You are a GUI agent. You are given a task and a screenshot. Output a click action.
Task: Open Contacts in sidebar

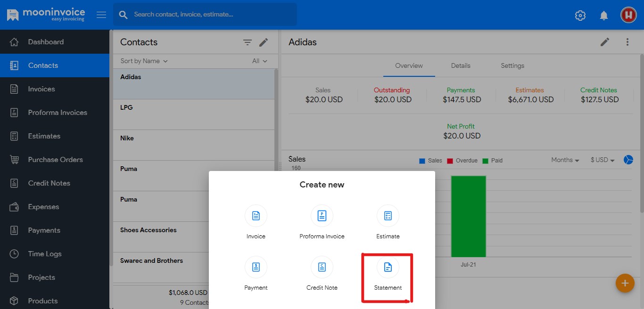coord(55,65)
